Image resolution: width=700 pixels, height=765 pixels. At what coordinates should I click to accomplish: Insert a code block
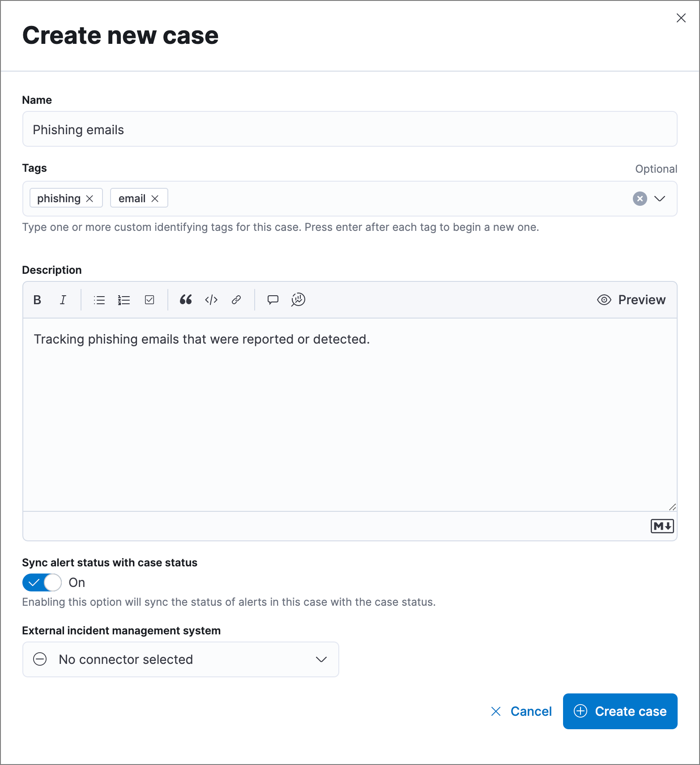click(211, 300)
